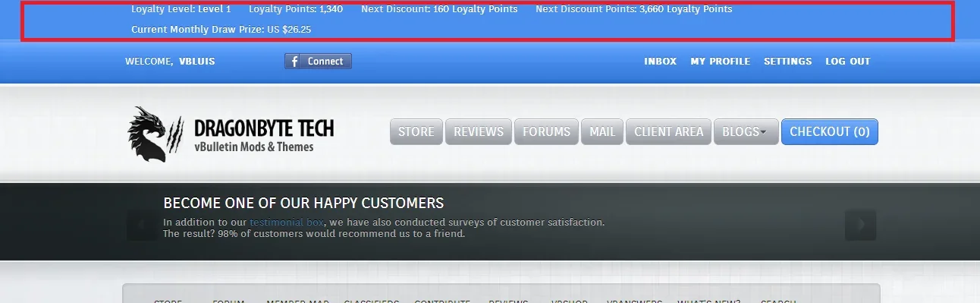980x303 pixels.
Task: Click Next Discount: 160 Loyalty Points text
Action: (x=439, y=9)
